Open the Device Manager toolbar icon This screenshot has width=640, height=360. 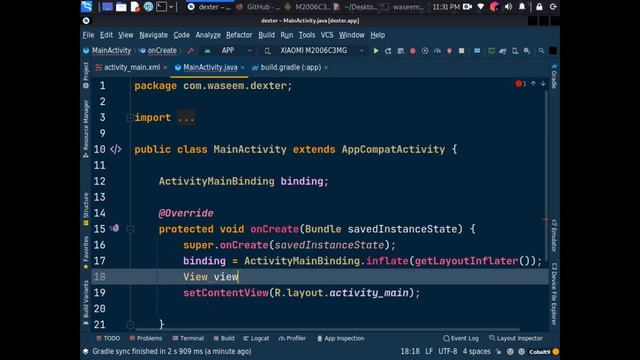click(515, 51)
